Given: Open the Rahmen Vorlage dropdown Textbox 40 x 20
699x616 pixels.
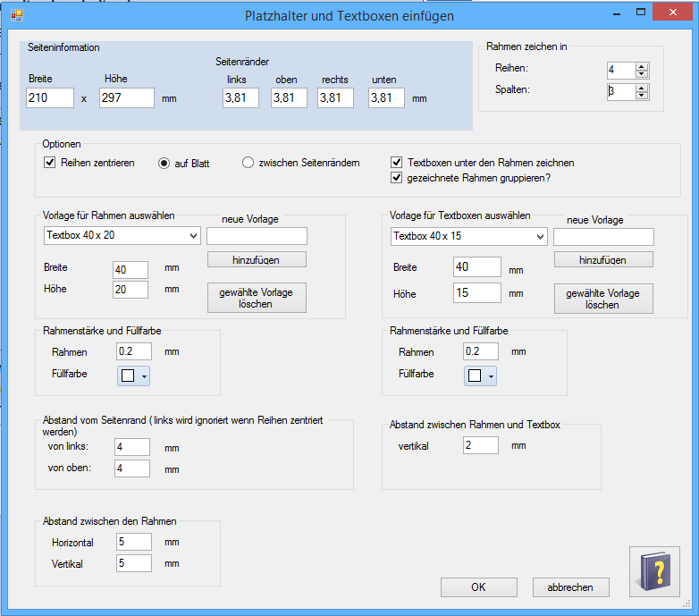Looking at the screenshot, I should click(x=122, y=235).
